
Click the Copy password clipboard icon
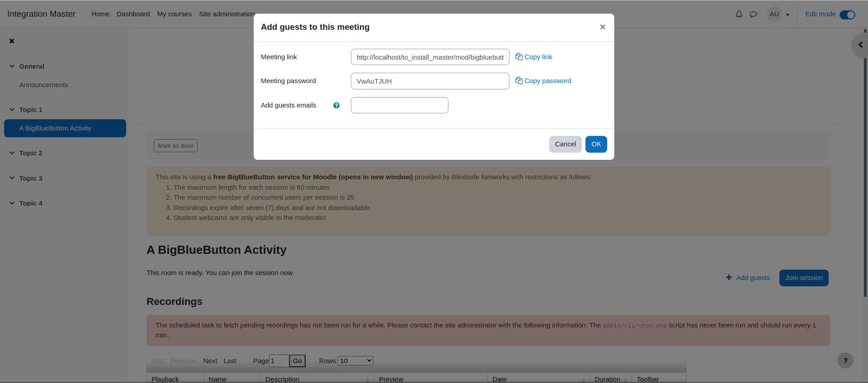[519, 80]
